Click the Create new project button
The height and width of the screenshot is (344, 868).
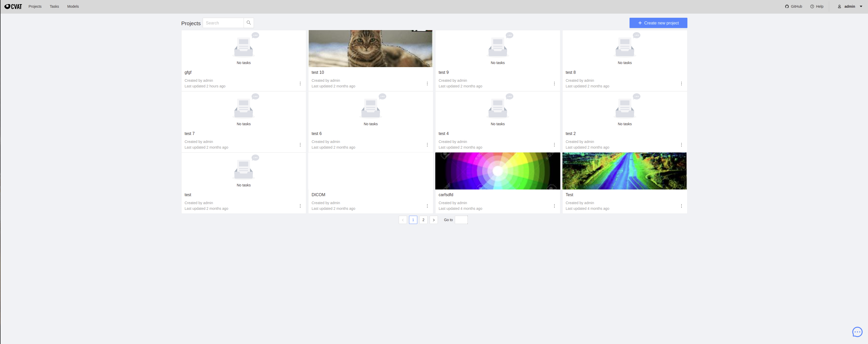coord(658,23)
